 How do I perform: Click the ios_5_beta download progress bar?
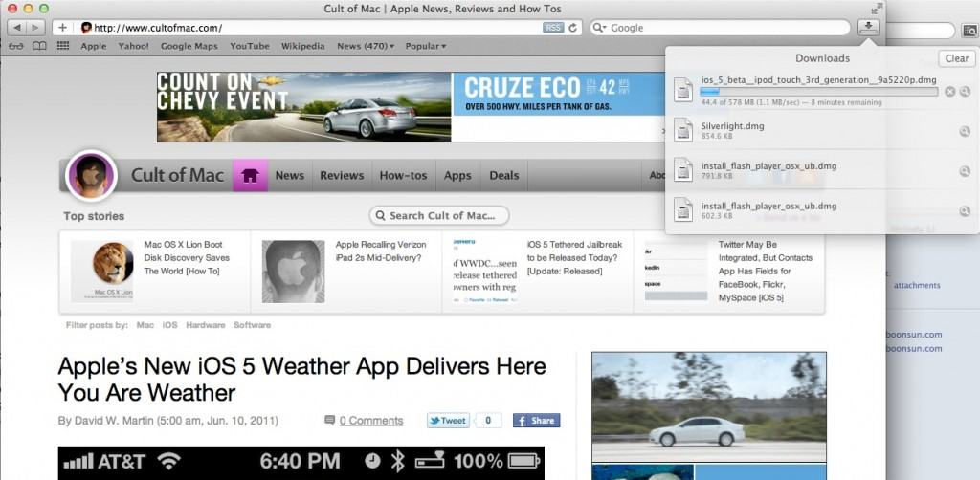[x=819, y=92]
